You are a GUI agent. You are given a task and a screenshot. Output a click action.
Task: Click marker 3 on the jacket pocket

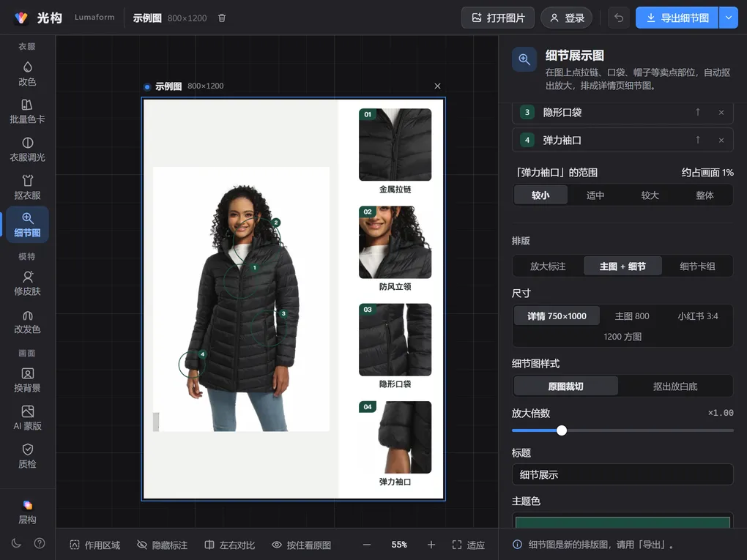283,313
